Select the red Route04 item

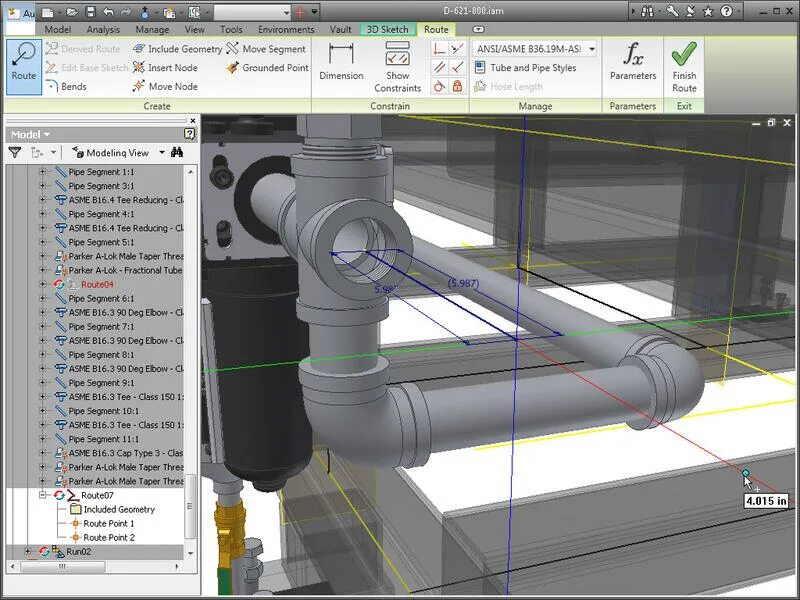tap(97, 284)
